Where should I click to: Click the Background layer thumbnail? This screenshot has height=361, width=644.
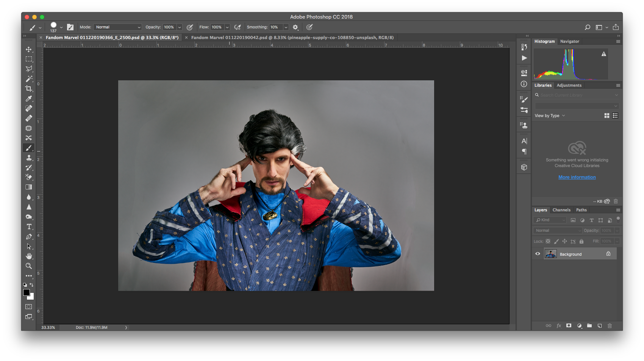tap(550, 254)
